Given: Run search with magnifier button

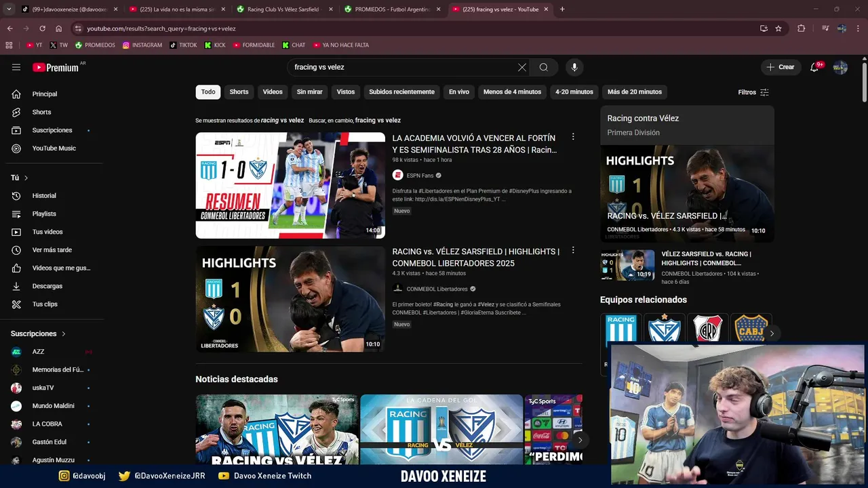Looking at the screenshot, I should click(x=544, y=67).
